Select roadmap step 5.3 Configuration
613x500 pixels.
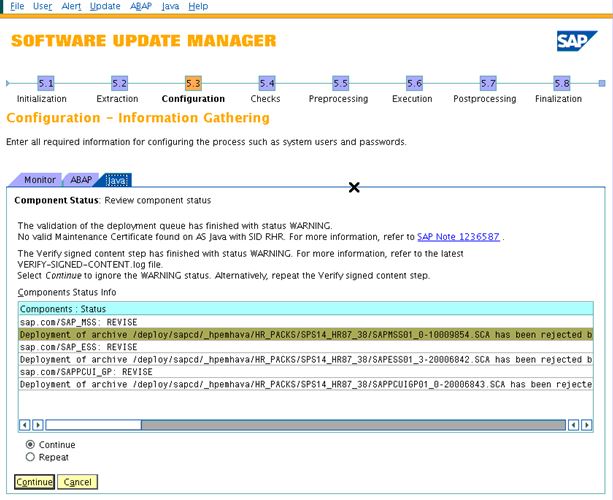click(193, 83)
